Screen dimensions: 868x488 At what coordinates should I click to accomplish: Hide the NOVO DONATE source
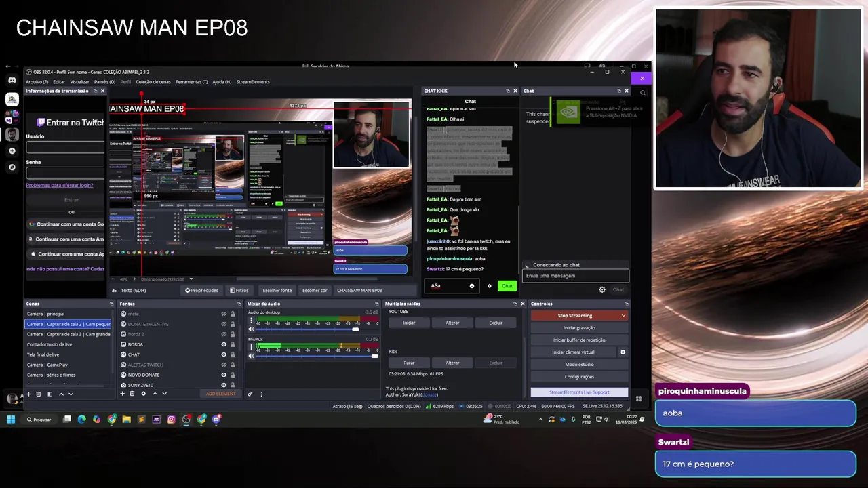point(224,375)
